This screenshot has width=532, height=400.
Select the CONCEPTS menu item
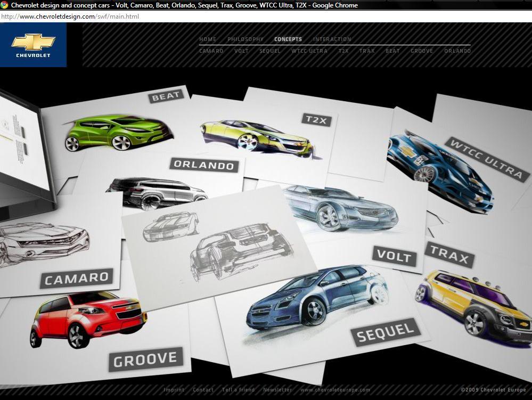(288, 39)
